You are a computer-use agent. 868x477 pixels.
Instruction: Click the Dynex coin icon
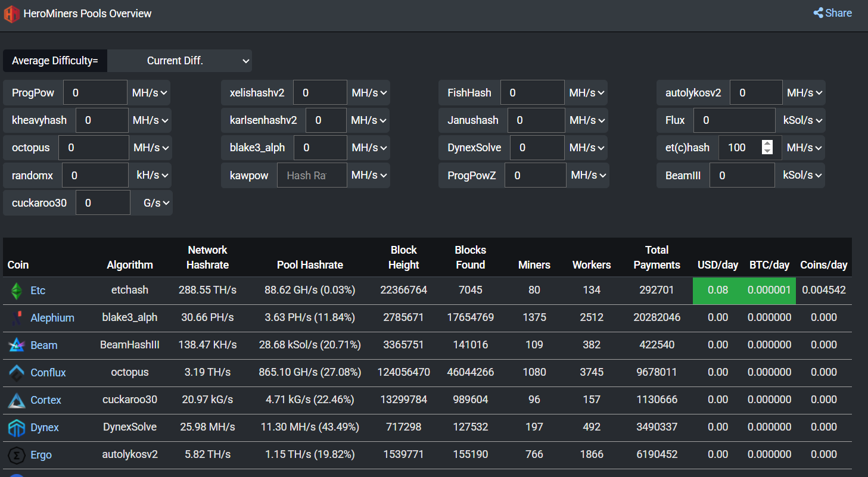click(x=17, y=428)
